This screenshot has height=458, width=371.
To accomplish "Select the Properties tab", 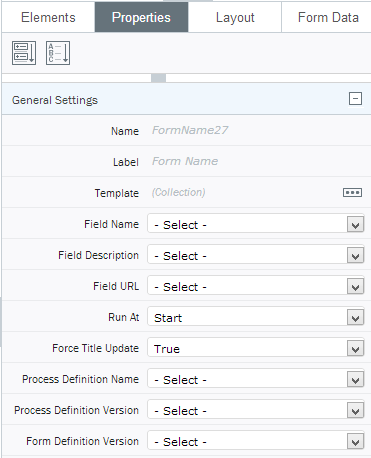I will click(x=141, y=17).
